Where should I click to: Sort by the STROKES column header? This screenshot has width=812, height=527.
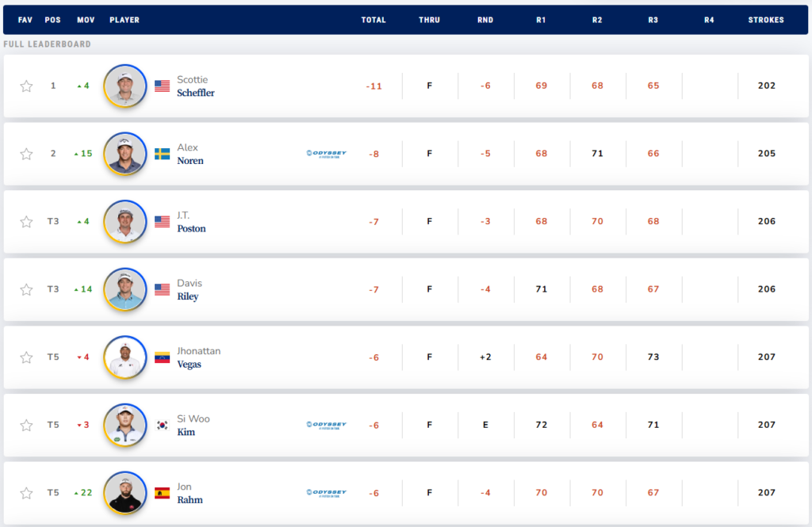[x=766, y=20]
